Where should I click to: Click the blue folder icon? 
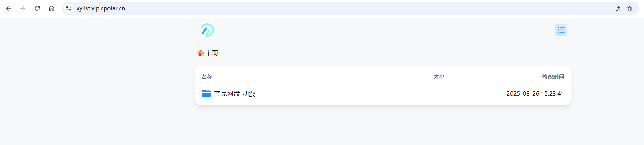[x=206, y=93]
